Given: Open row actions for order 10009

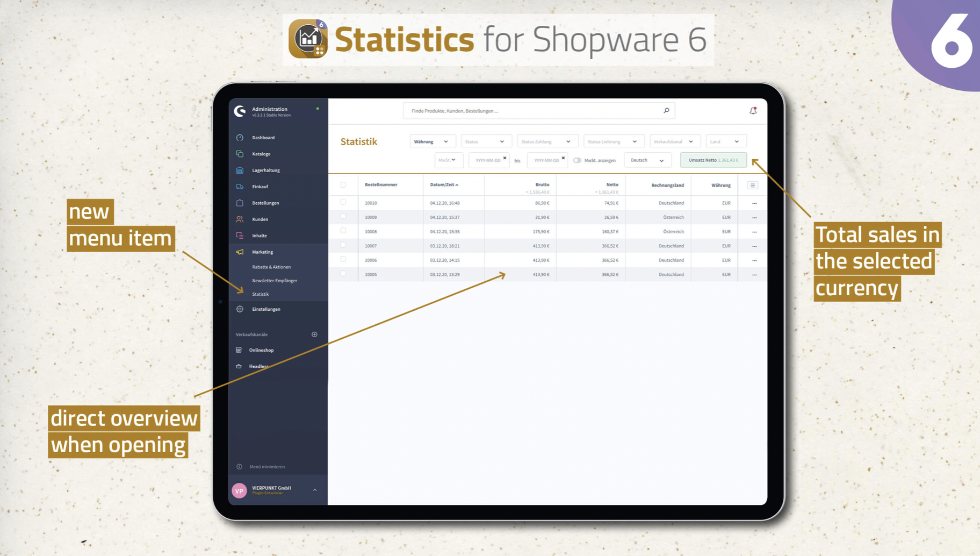Looking at the screenshot, I should tap(754, 218).
